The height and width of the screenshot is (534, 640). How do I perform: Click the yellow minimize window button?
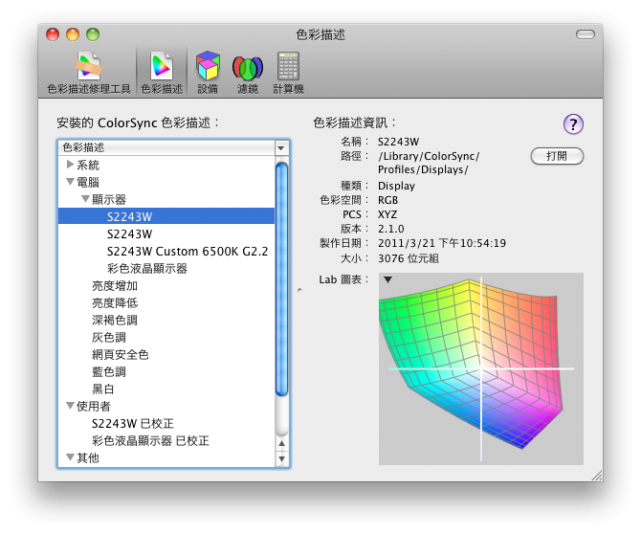73,34
